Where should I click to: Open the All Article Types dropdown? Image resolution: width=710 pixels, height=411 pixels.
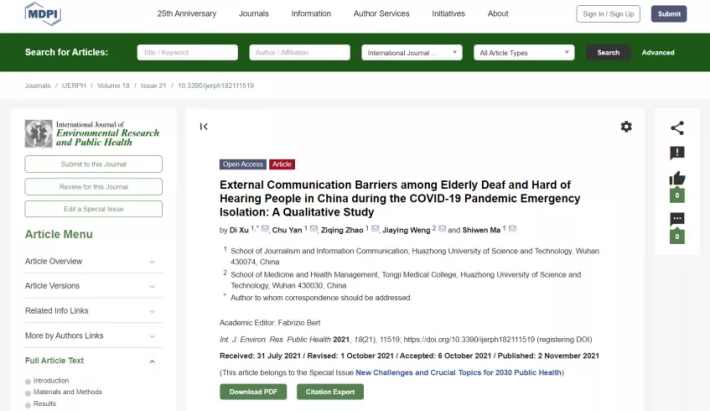(524, 52)
